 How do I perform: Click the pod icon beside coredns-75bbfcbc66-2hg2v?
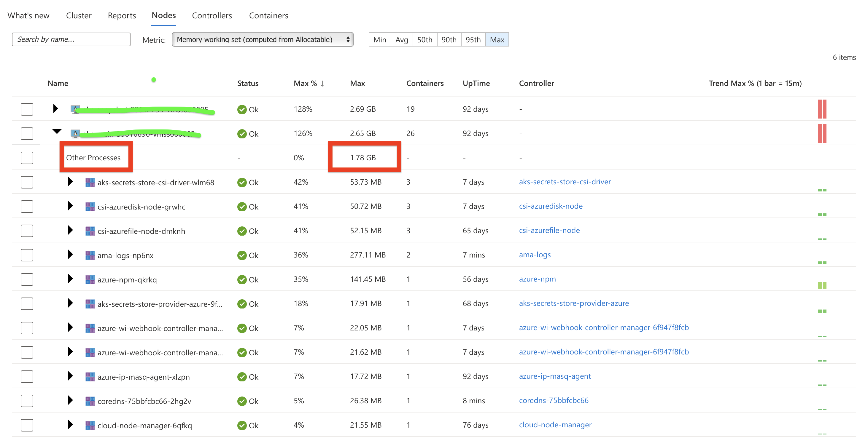point(90,401)
